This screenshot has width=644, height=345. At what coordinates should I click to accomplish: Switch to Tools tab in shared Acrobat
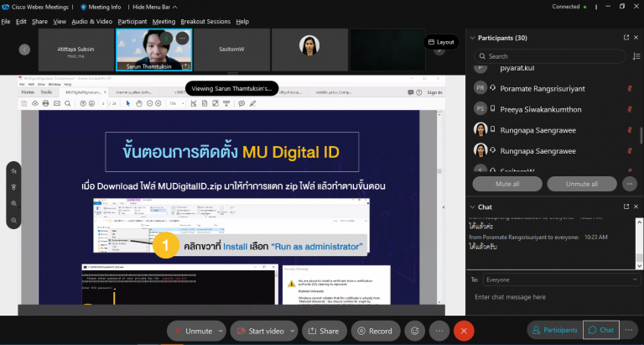coord(46,92)
